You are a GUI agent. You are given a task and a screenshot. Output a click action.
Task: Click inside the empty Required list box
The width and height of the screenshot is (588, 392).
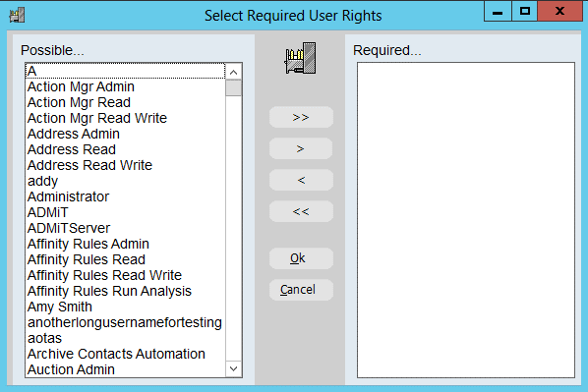[466, 220]
